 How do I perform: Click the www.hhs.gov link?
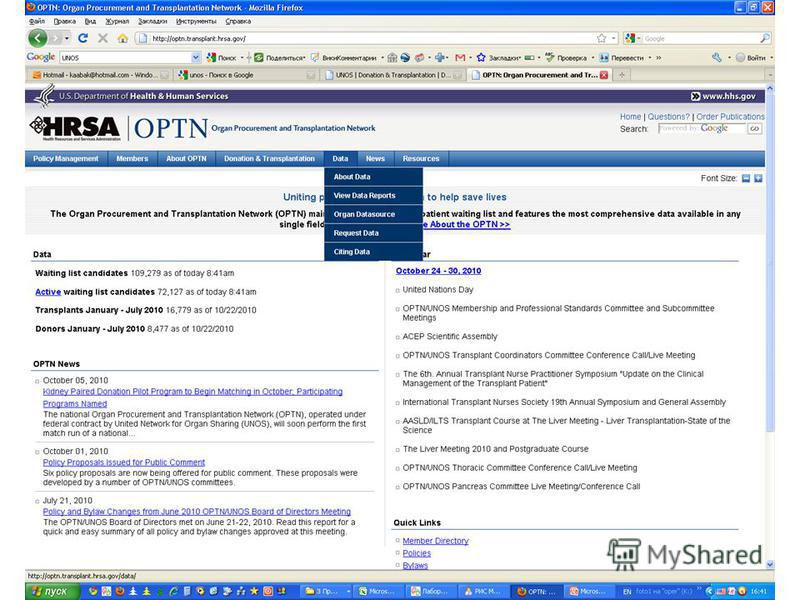[723, 96]
